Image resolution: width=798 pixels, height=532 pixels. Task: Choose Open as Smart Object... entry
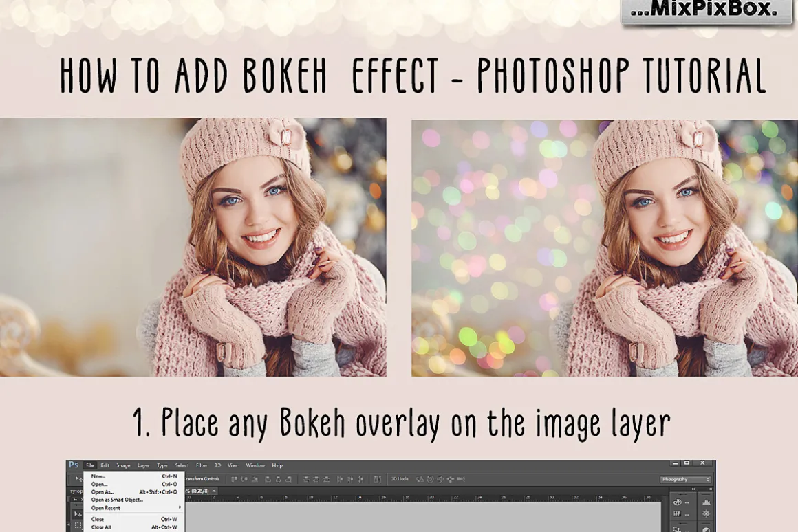point(134,500)
